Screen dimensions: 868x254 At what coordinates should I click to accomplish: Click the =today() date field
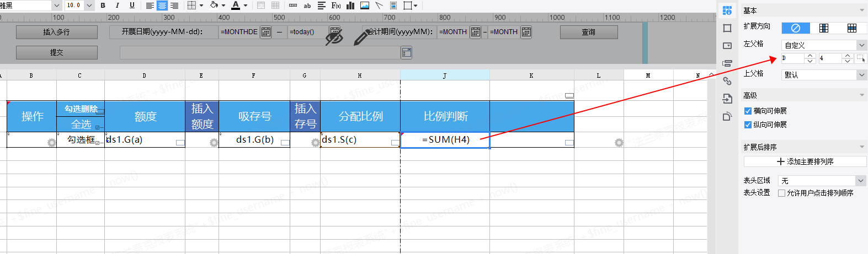(x=307, y=32)
